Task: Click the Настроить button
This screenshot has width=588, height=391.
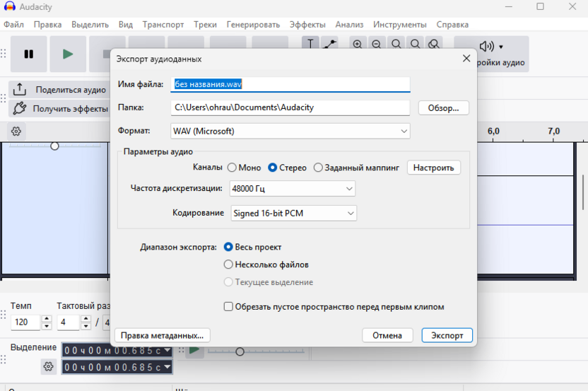Action: pos(433,168)
